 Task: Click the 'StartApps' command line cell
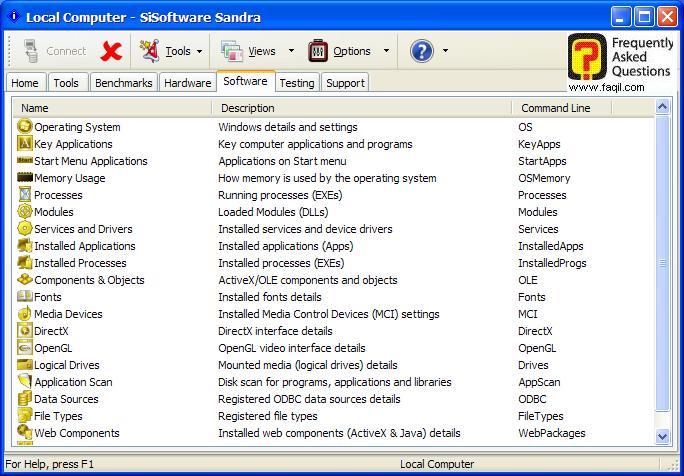542,161
